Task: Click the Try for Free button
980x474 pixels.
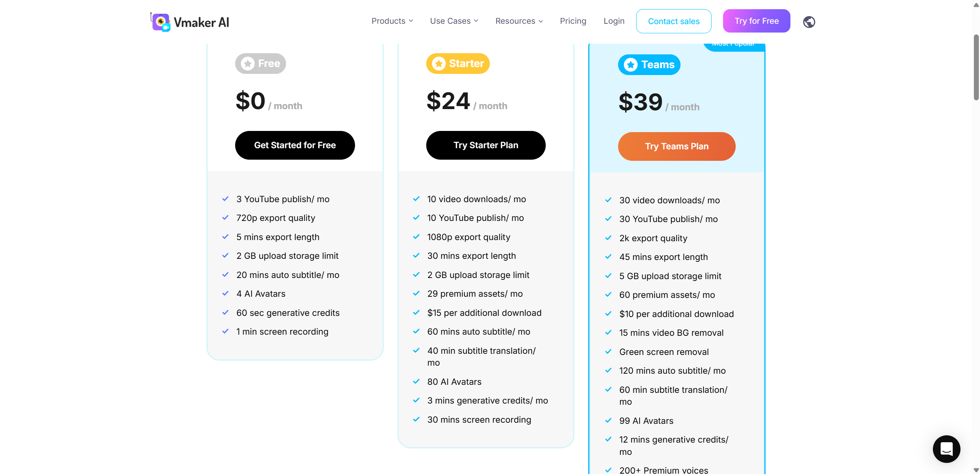Action: coord(756,20)
